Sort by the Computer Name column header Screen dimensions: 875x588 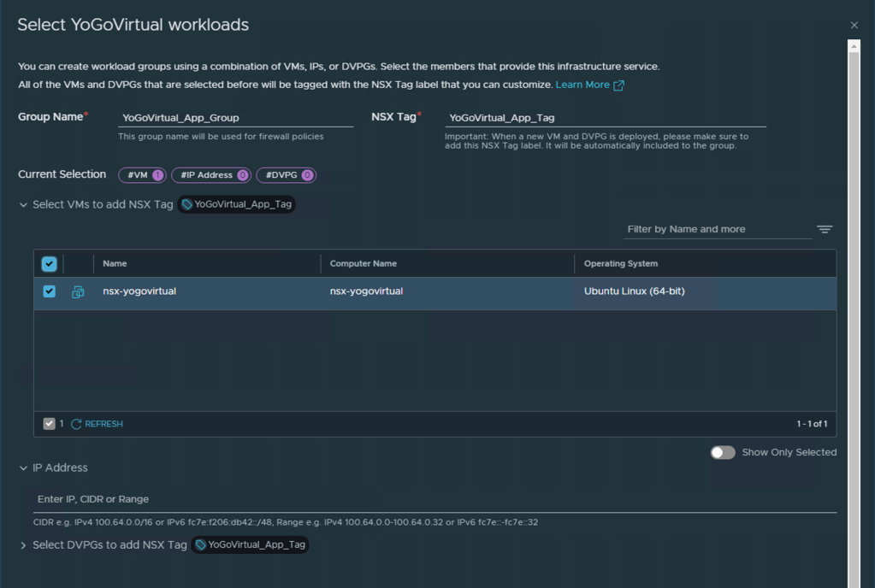click(x=364, y=264)
